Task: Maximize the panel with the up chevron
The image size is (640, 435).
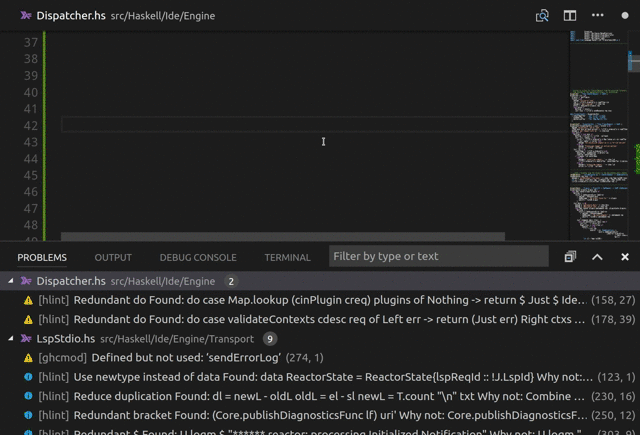Action: (x=597, y=257)
